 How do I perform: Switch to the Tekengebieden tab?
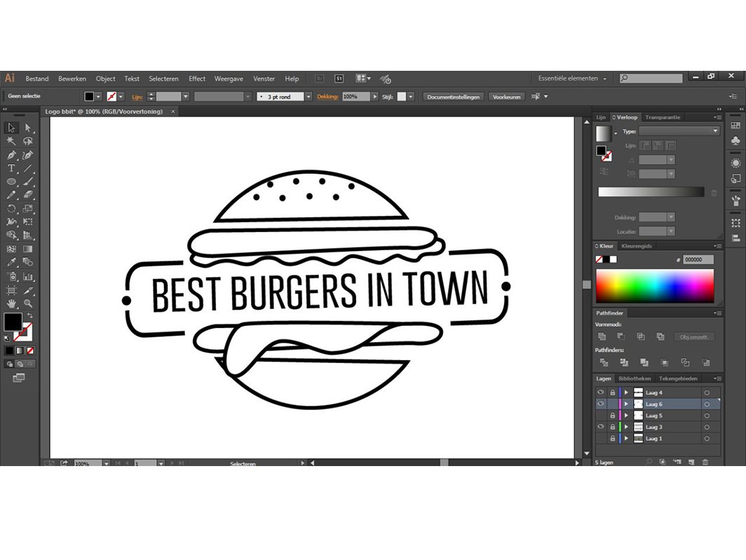pyautogui.click(x=678, y=378)
